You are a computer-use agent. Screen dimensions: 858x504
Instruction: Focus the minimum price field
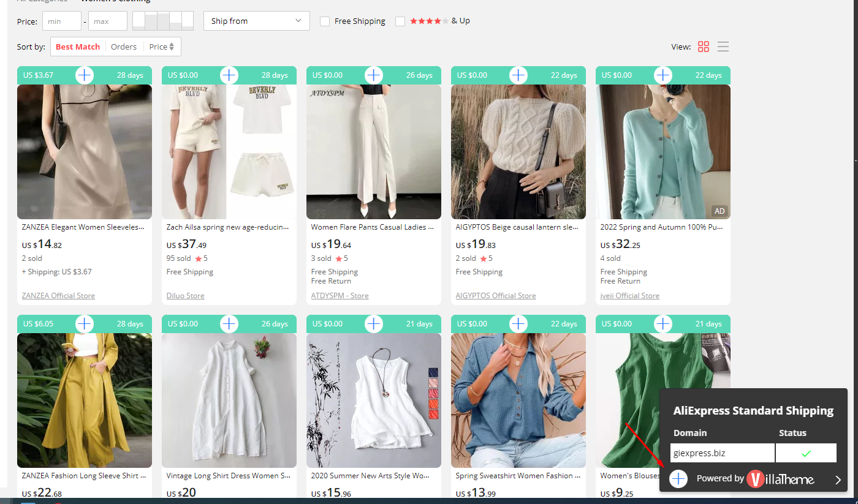(x=61, y=21)
